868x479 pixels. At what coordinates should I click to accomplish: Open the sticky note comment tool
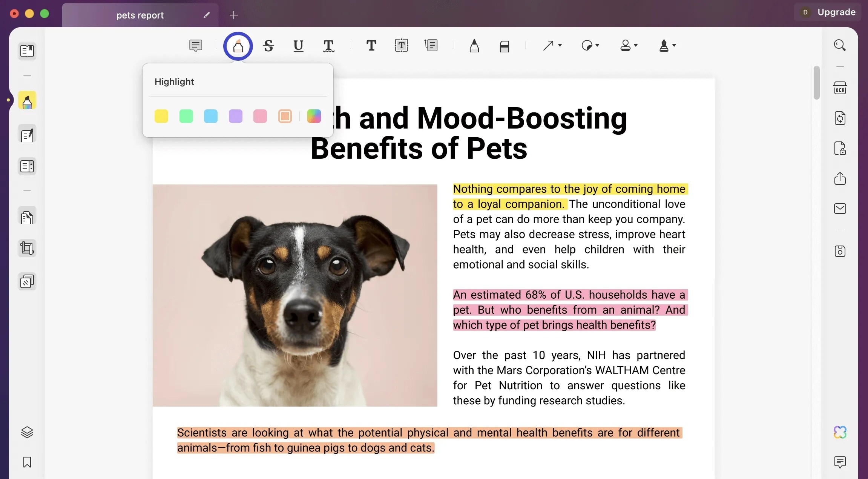coord(196,46)
